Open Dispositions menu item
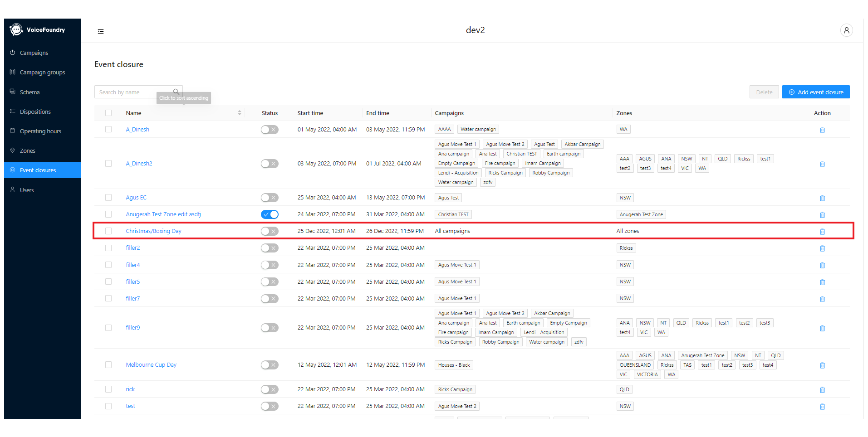The width and height of the screenshot is (868, 437). [x=43, y=112]
